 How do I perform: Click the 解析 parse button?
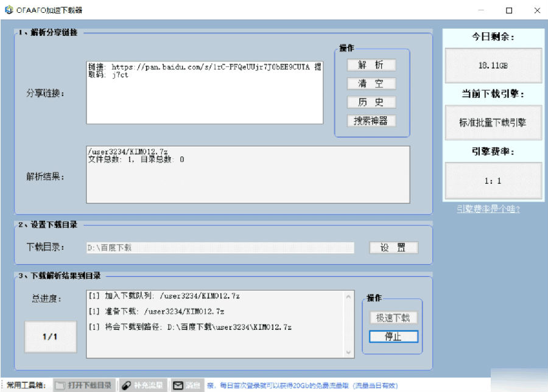click(371, 65)
